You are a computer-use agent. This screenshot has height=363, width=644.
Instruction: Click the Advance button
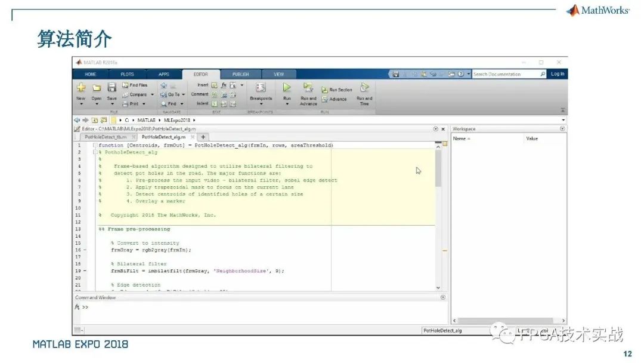click(335, 99)
